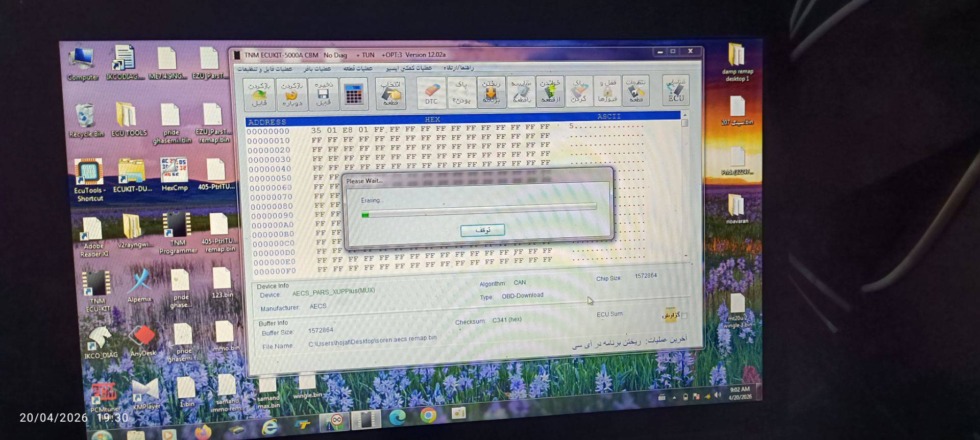Click the شناسایی ECU identify button
980x440 pixels.
click(x=676, y=90)
